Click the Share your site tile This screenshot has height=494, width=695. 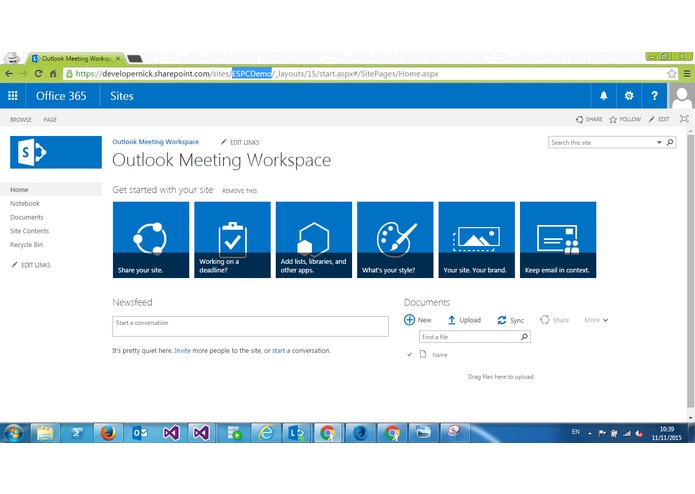151,240
